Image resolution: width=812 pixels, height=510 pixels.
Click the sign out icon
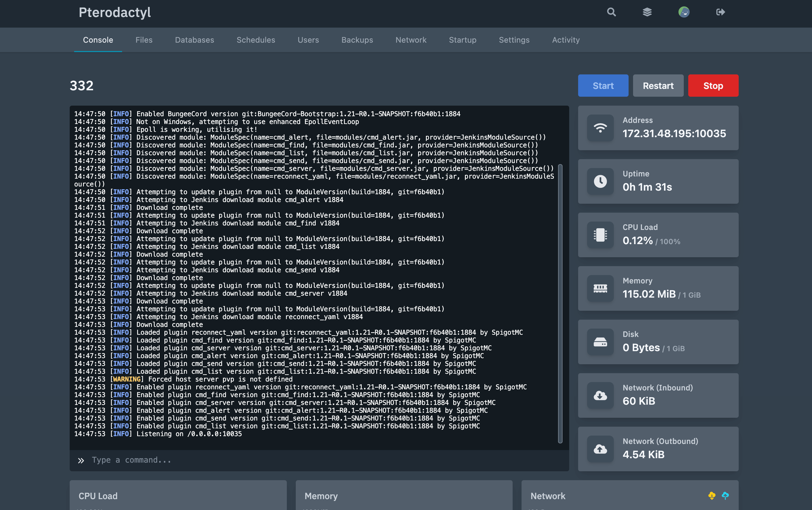pyautogui.click(x=720, y=13)
